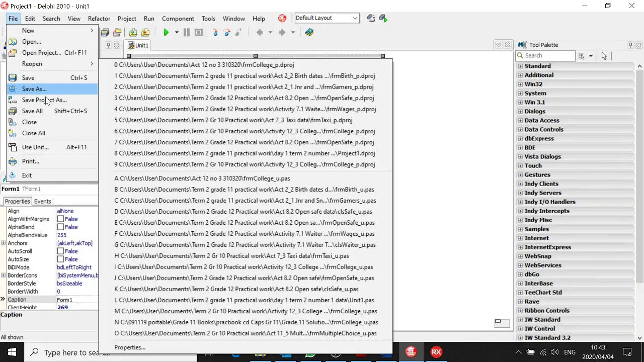The width and height of the screenshot is (644, 362).
Task: Expand the BorderIcons property node
Action: (4, 276)
